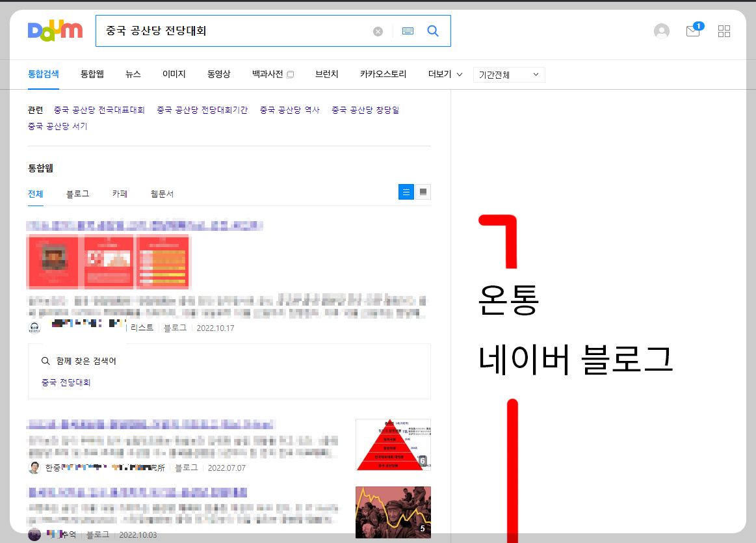Open related search 중국 공산당 서기
This screenshot has width=756, height=543.
57,126
